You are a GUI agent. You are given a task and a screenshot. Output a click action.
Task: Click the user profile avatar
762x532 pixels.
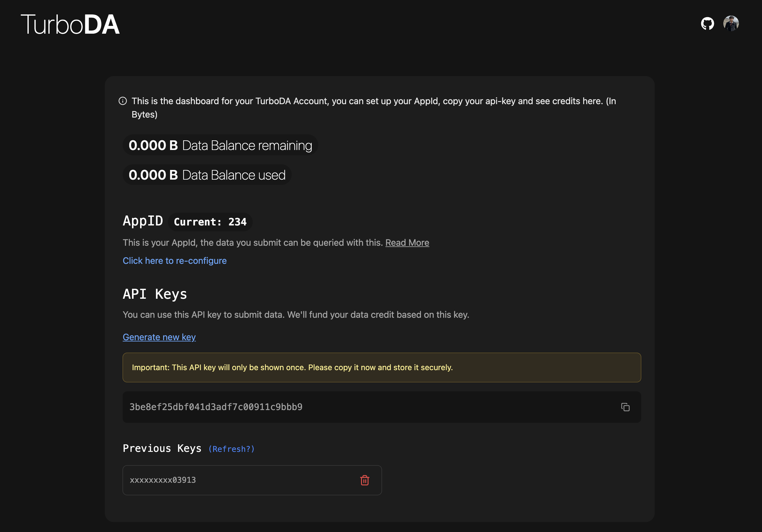click(731, 24)
